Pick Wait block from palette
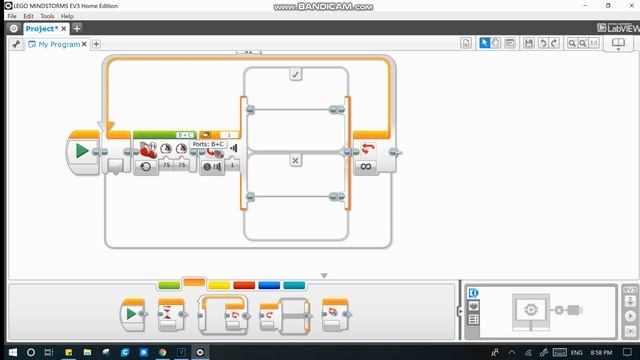This screenshot has width=640, height=360. (x=171, y=315)
